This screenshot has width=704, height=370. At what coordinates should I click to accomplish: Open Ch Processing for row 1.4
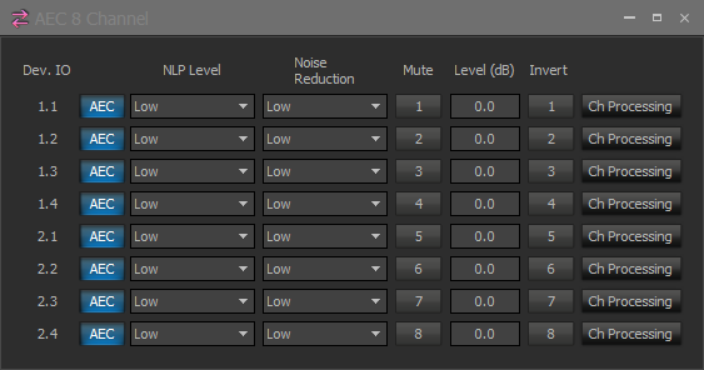(631, 204)
